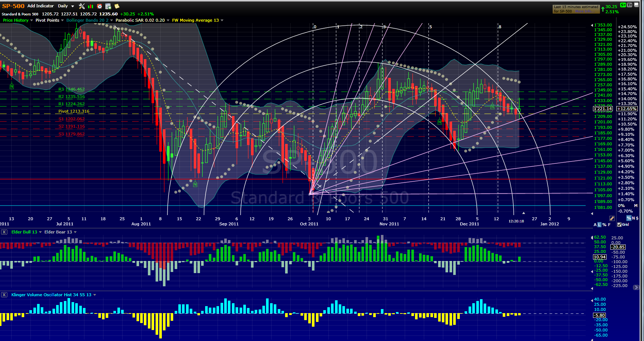Open the More Info... link
Image resolution: width=644 pixels, height=341 pixels.
585,11
